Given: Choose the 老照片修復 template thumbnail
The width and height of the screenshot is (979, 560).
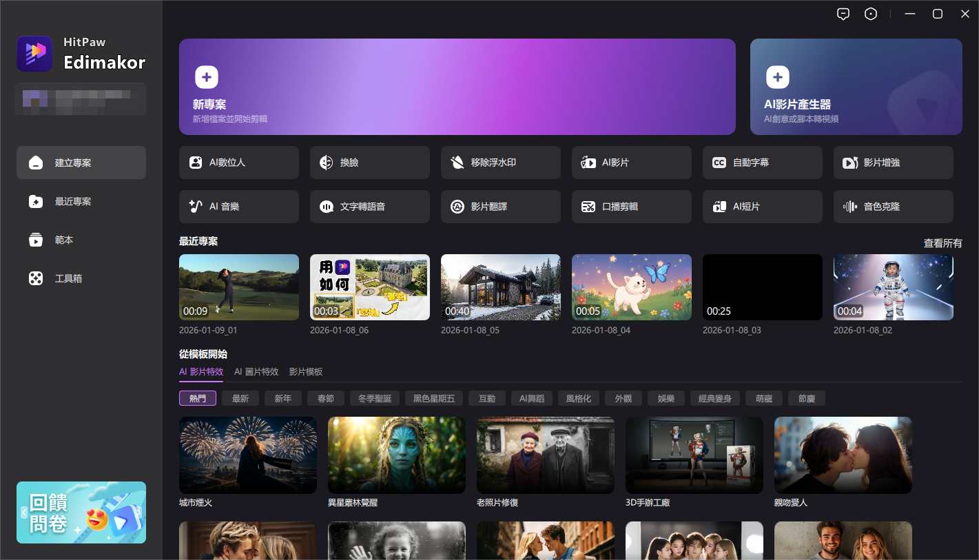Looking at the screenshot, I should tap(545, 455).
